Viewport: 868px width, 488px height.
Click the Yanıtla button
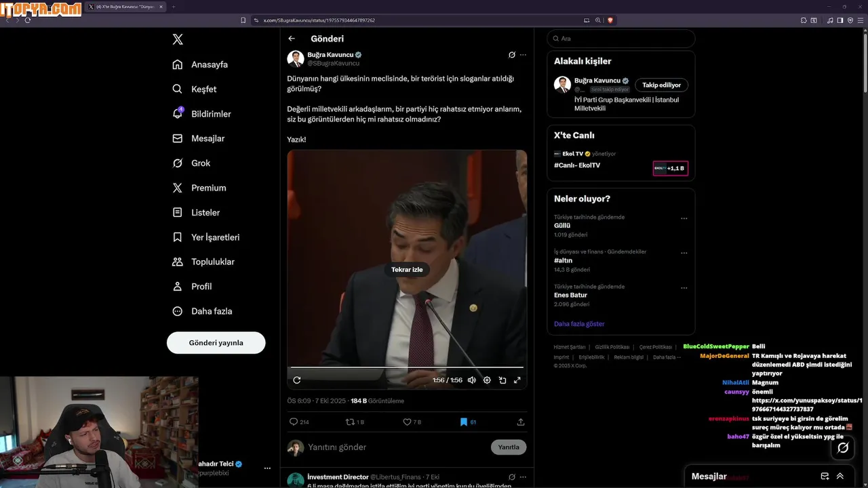pos(509,447)
